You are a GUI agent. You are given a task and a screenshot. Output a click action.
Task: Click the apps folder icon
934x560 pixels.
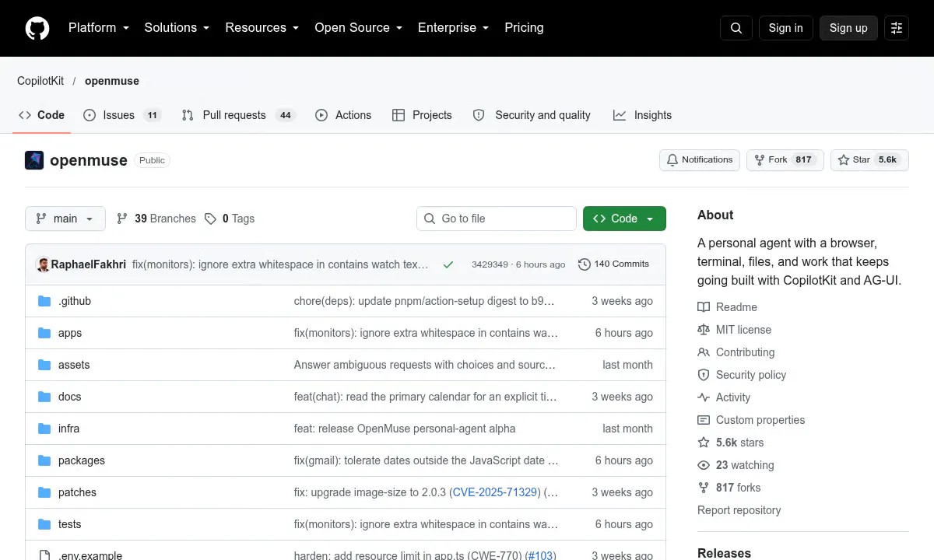[x=44, y=333]
